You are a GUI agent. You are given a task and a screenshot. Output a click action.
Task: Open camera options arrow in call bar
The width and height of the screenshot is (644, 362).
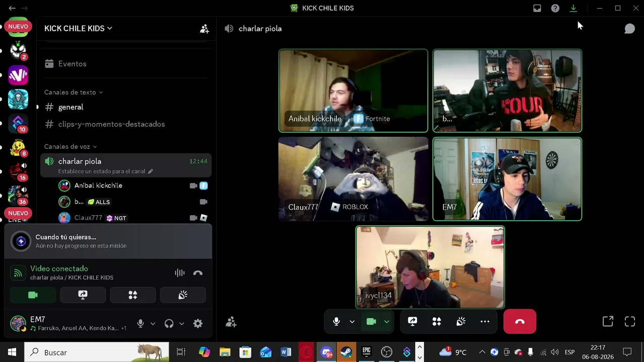(387, 322)
